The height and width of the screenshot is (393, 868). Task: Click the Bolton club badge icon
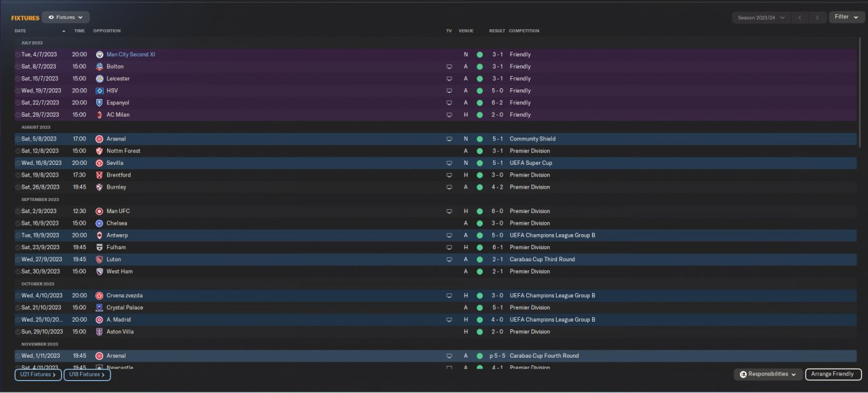pyautogui.click(x=100, y=67)
